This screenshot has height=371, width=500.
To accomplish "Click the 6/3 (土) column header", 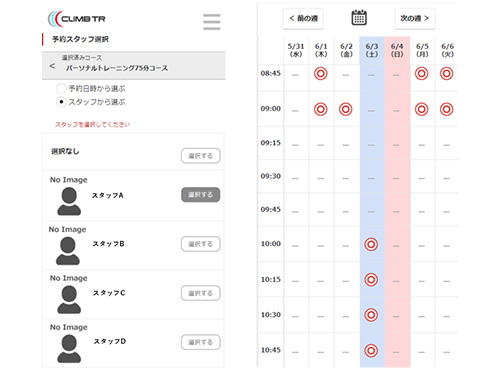I will [372, 50].
